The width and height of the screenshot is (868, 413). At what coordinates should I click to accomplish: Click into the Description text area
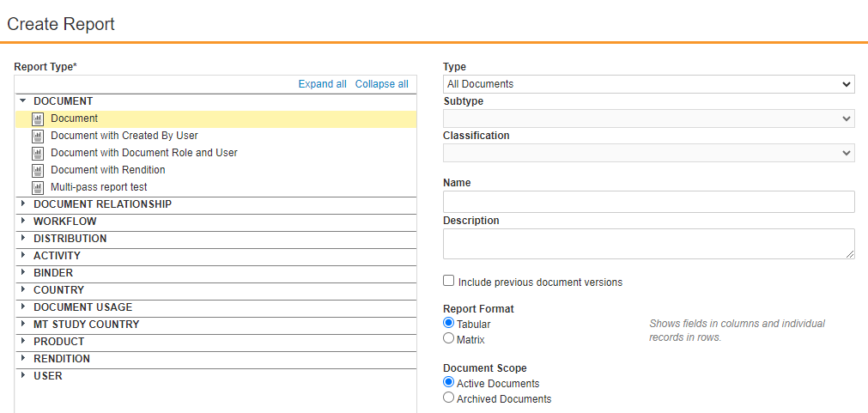[x=648, y=244]
